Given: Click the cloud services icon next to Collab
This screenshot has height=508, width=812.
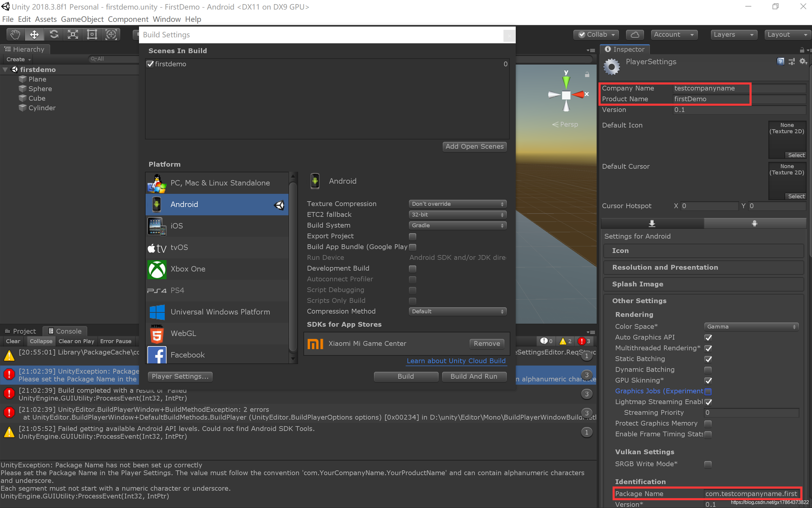Looking at the screenshot, I should (x=635, y=34).
